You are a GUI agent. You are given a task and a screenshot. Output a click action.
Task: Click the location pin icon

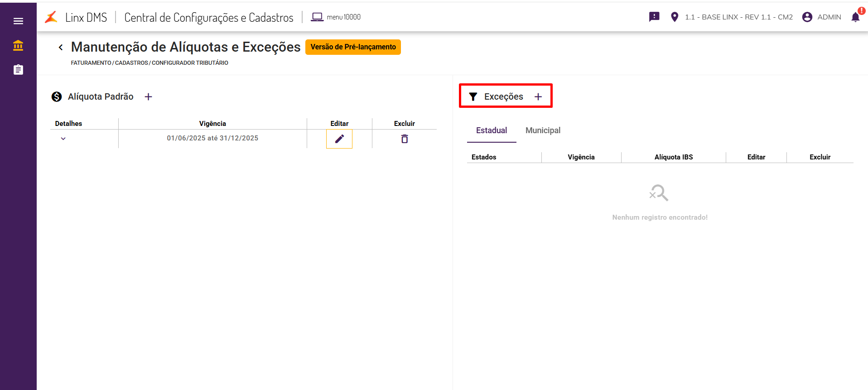tap(675, 17)
